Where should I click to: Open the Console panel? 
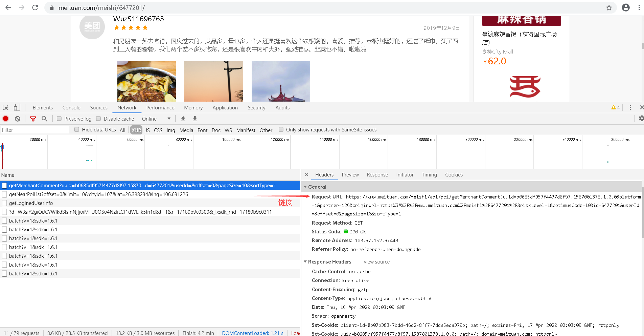71,107
